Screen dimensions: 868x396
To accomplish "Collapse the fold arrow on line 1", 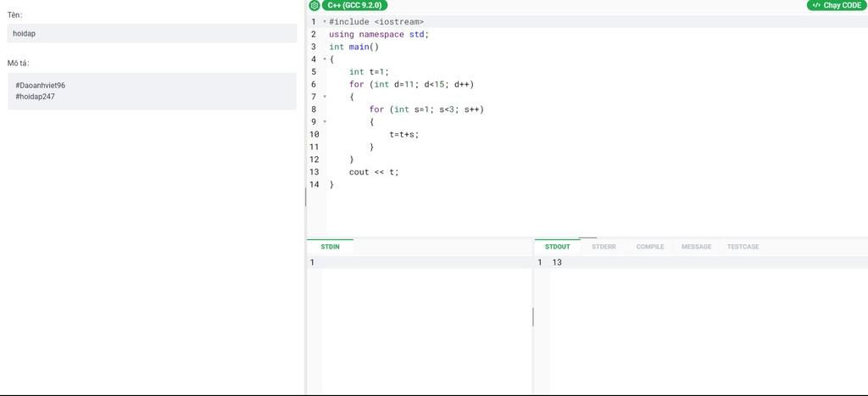I will (x=325, y=21).
